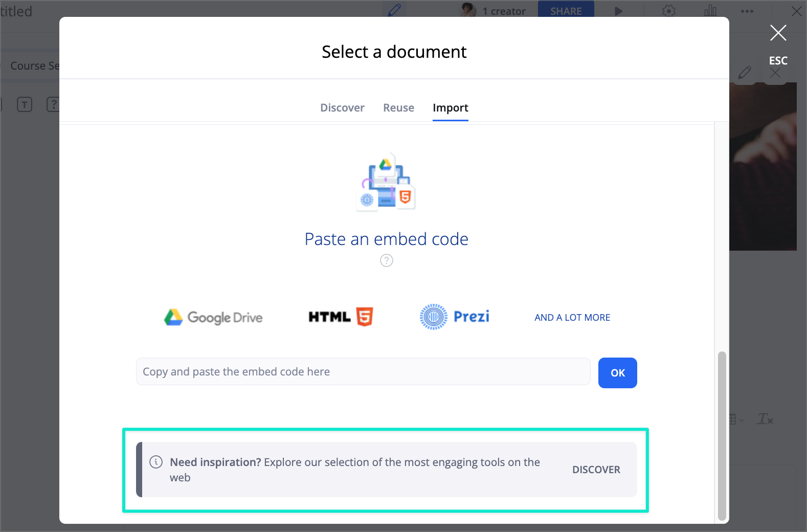Click the clear formatting Tx icon
Image resolution: width=807 pixels, height=532 pixels.
point(765,419)
